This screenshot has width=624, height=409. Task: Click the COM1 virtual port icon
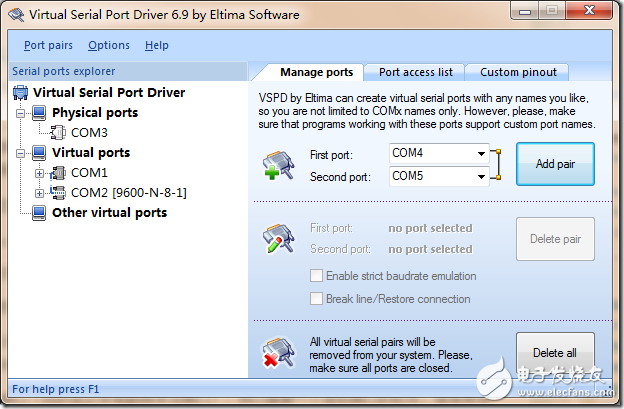pyautogui.click(x=58, y=173)
